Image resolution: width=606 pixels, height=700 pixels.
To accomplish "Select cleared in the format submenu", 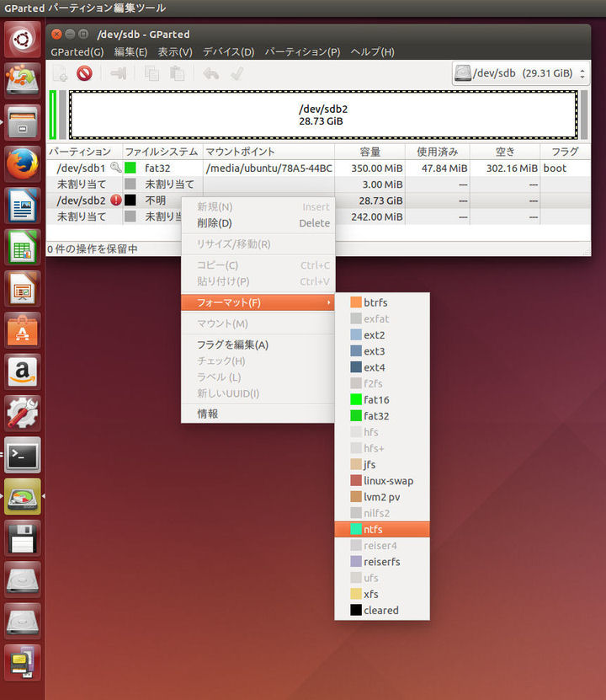I will click(382, 610).
